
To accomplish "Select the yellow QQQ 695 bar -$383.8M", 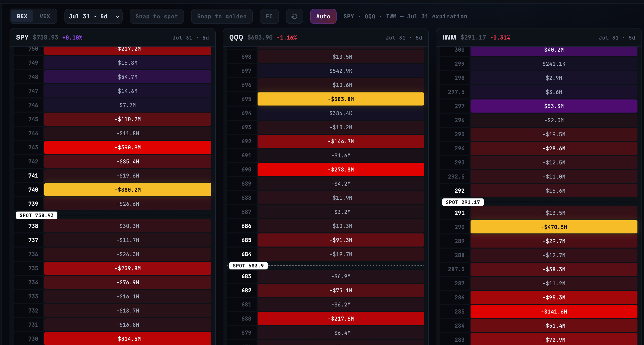I will [341, 99].
